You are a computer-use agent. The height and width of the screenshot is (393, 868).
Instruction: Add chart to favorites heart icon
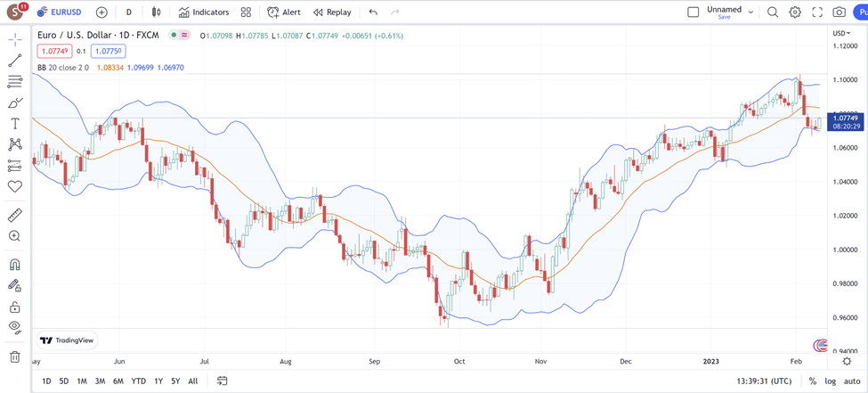[x=15, y=186]
